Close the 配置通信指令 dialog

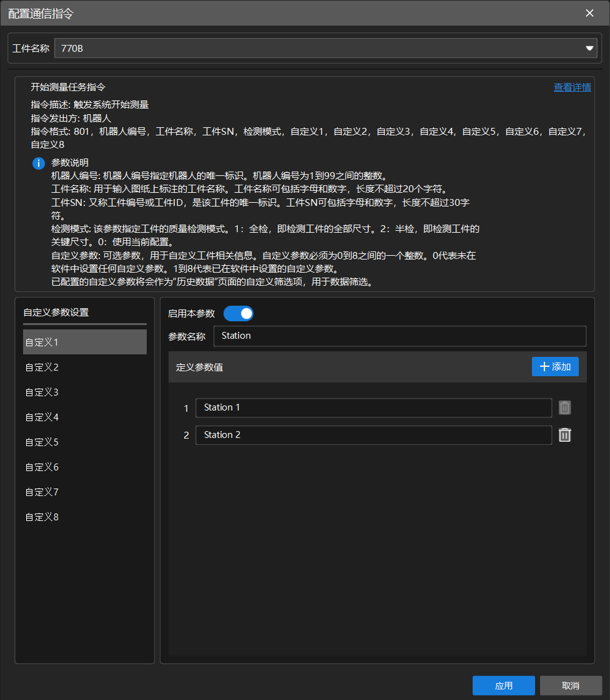[589, 12]
